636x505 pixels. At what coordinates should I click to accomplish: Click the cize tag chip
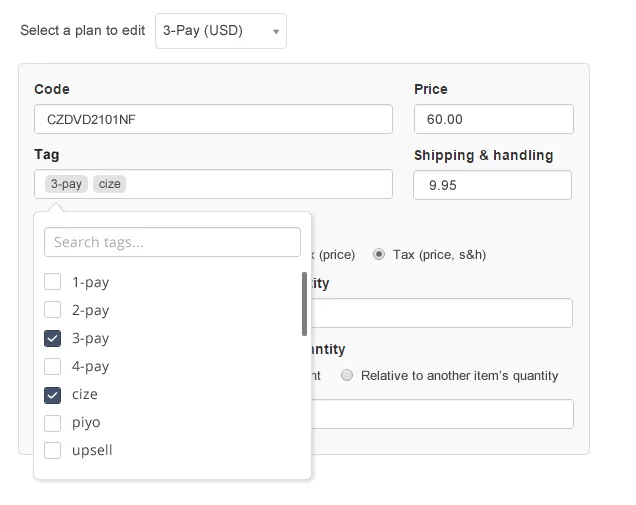110,184
